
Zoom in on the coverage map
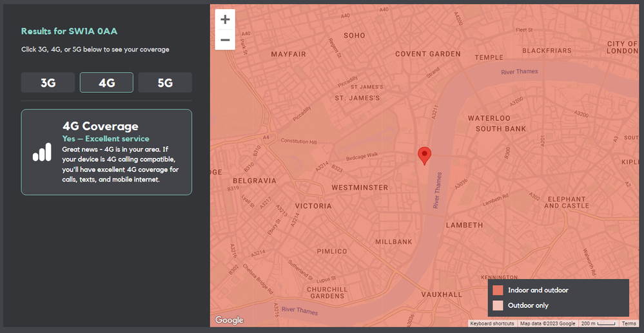click(225, 19)
